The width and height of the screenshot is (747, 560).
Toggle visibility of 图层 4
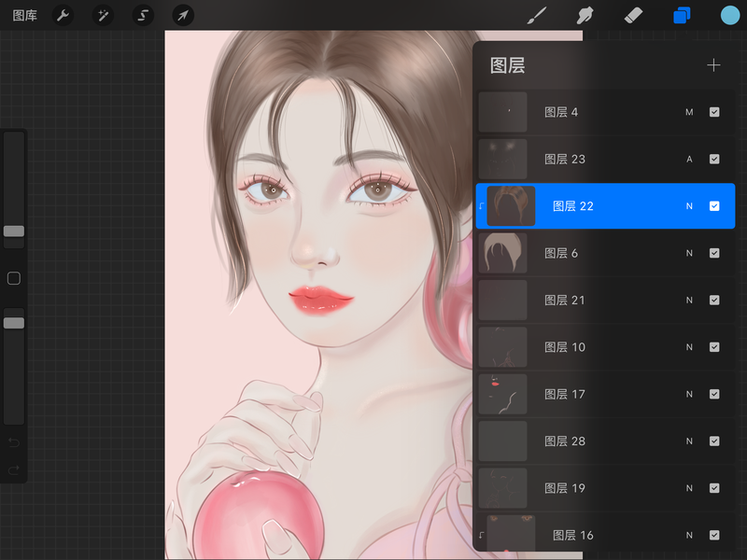pyautogui.click(x=714, y=112)
